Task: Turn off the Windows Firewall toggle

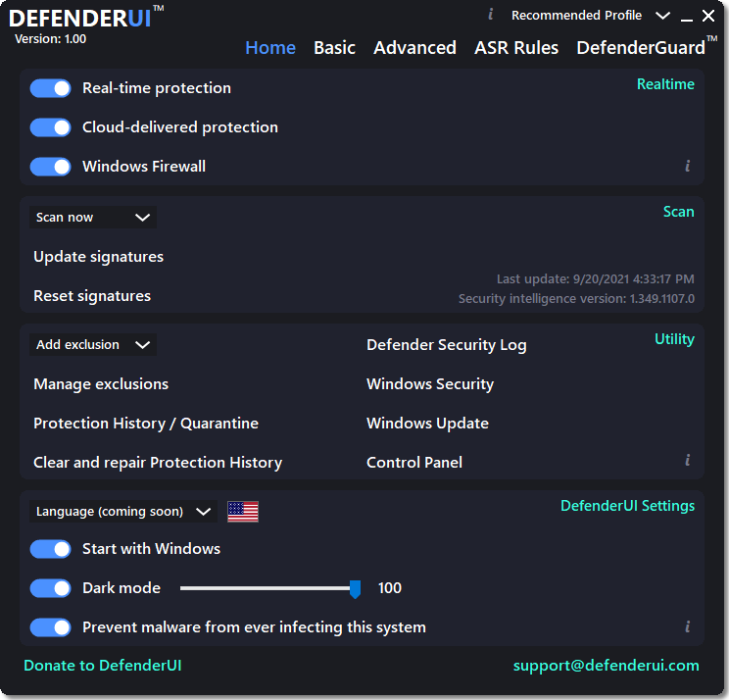Action: 50,167
